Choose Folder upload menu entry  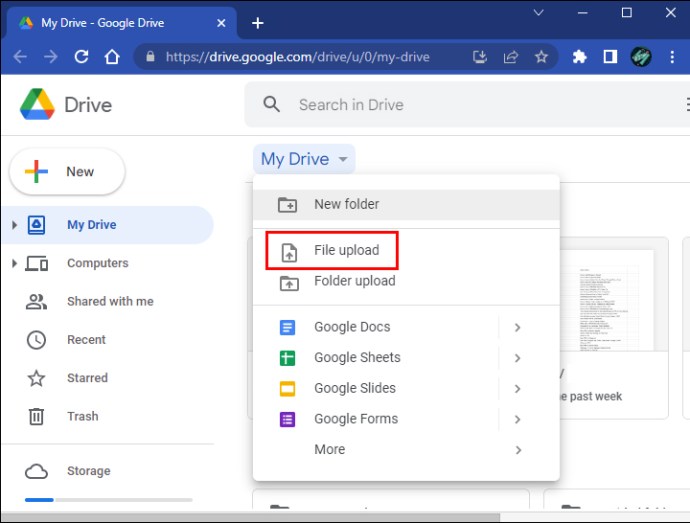[354, 281]
